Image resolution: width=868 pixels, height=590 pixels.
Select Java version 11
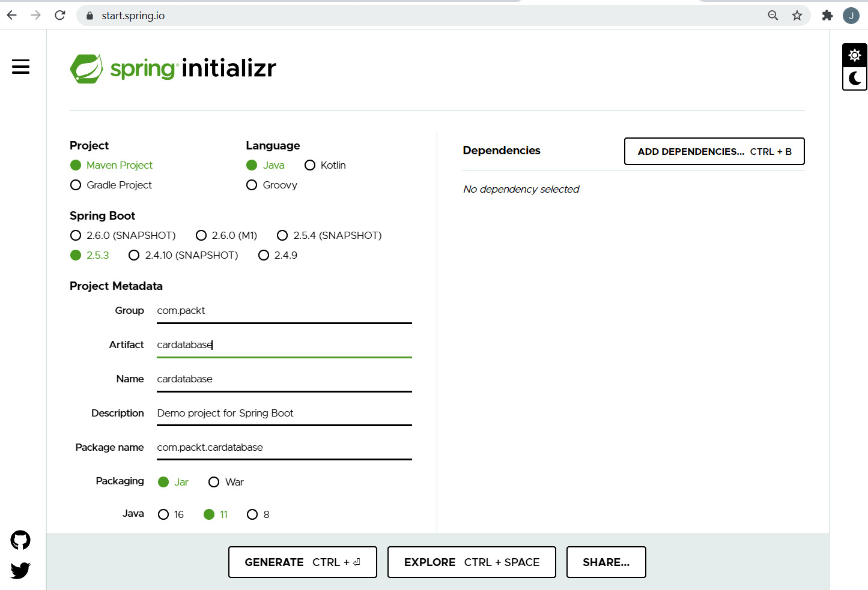click(x=216, y=514)
